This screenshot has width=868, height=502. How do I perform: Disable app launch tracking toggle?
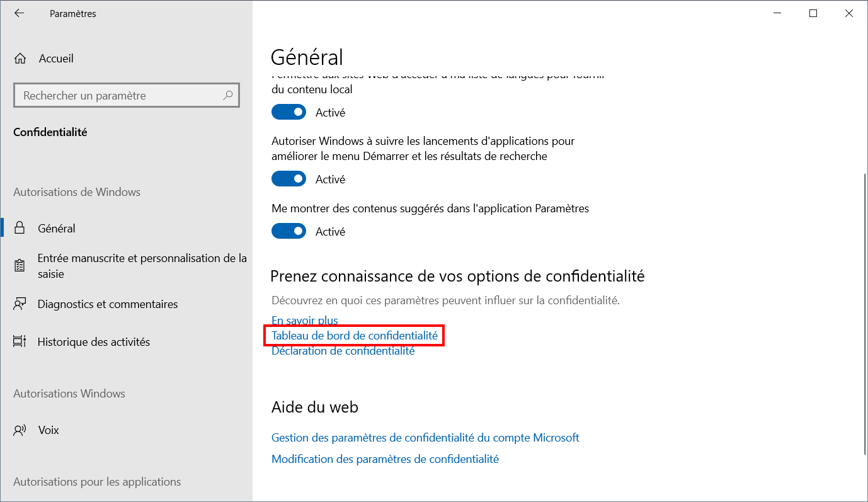[288, 179]
